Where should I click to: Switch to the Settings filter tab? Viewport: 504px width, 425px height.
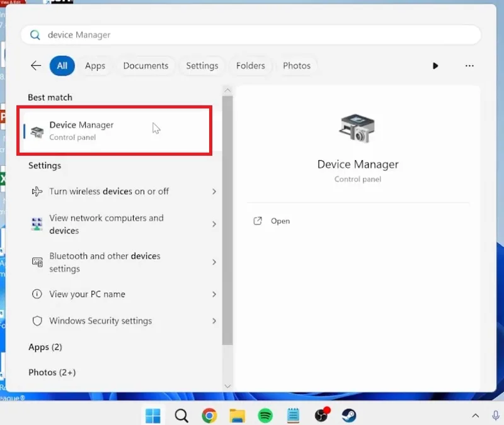(202, 66)
